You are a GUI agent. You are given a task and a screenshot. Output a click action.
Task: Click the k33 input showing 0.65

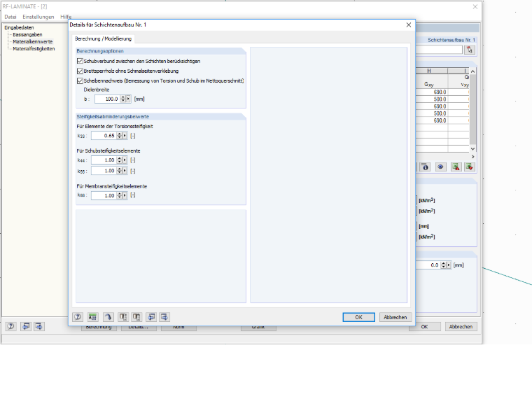tap(104, 136)
